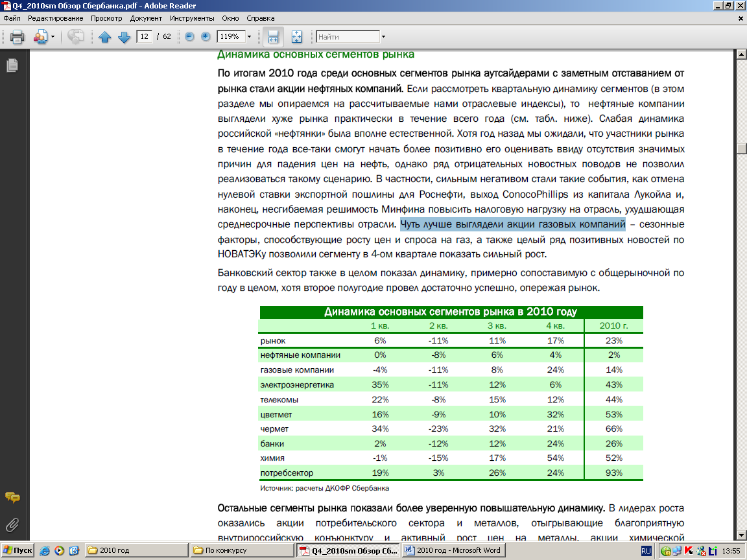Open the Справка menu

point(261,18)
